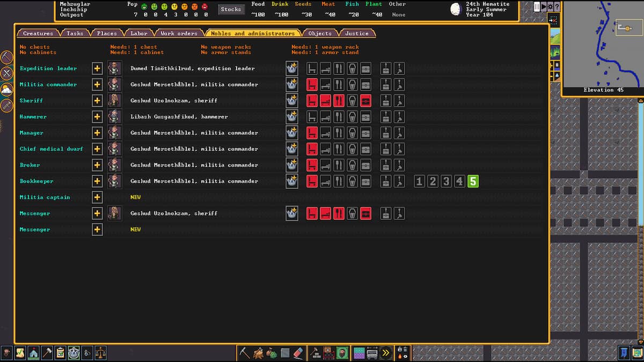This screenshot has width=644, height=362.
Task: Pause the game with the pause button
Action: click(537, 6)
